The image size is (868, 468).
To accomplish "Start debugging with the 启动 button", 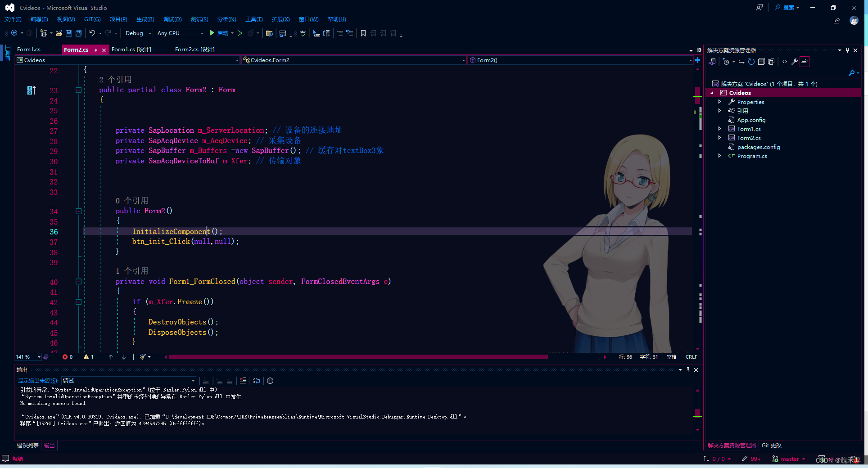I will (220, 33).
